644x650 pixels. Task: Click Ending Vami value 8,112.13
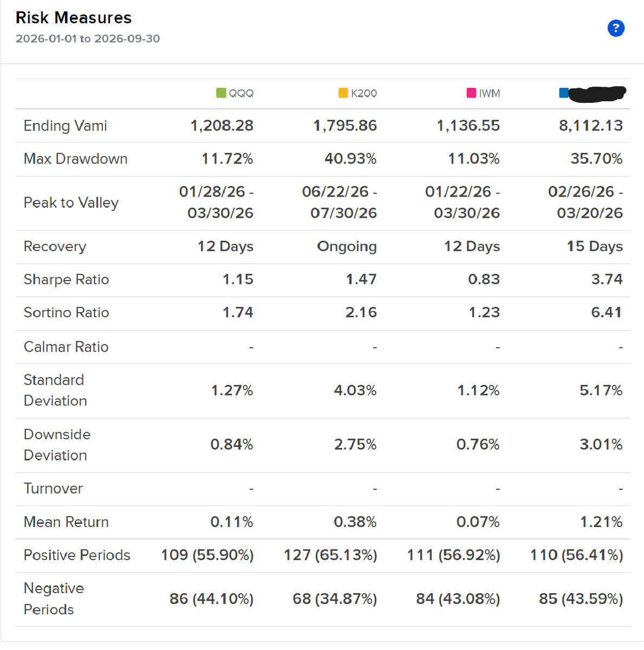click(x=591, y=126)
